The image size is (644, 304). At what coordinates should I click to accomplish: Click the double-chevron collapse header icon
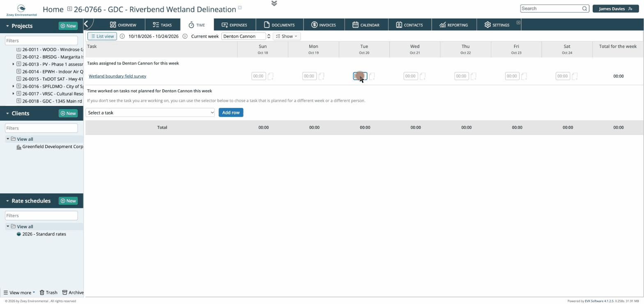click(x=274, y=3)
